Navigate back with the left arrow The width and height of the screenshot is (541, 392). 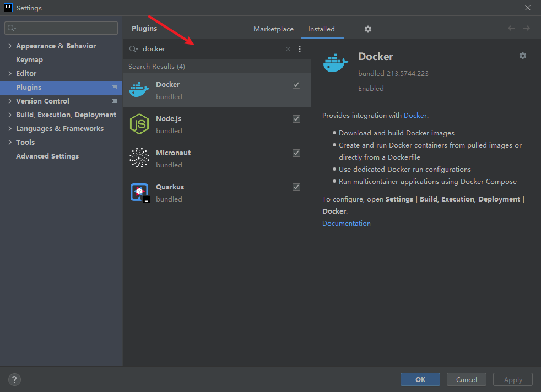511,28
